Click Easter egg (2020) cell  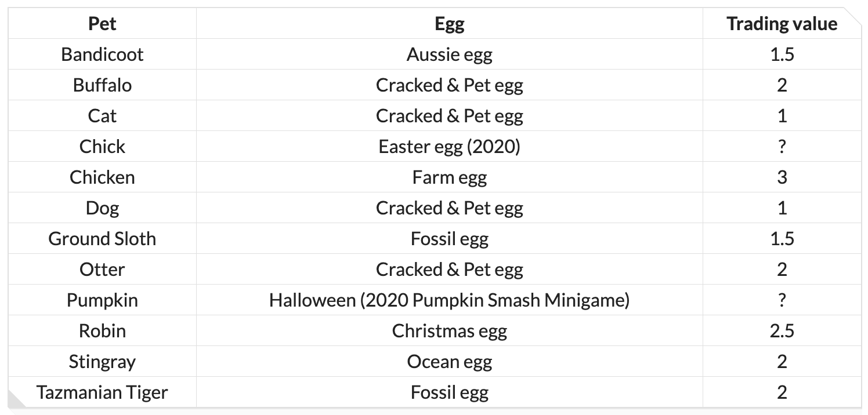coord(450,147)
